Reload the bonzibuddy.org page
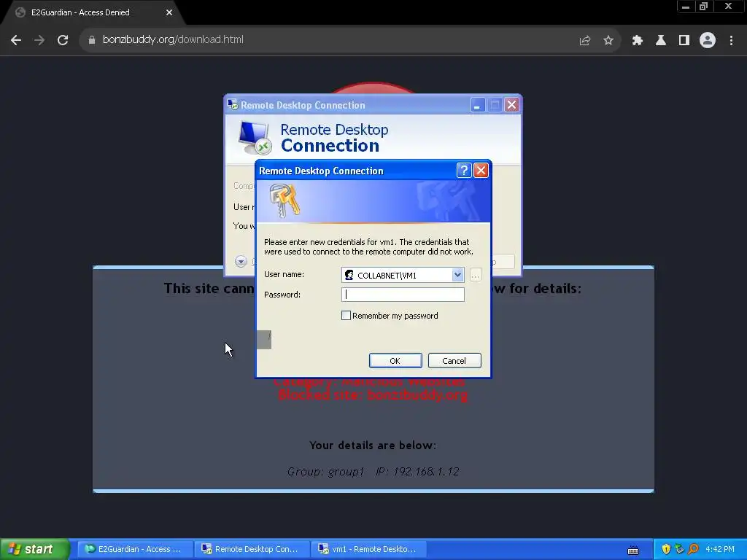Screen dimensions: 747x560 click(x=63, y=40)
